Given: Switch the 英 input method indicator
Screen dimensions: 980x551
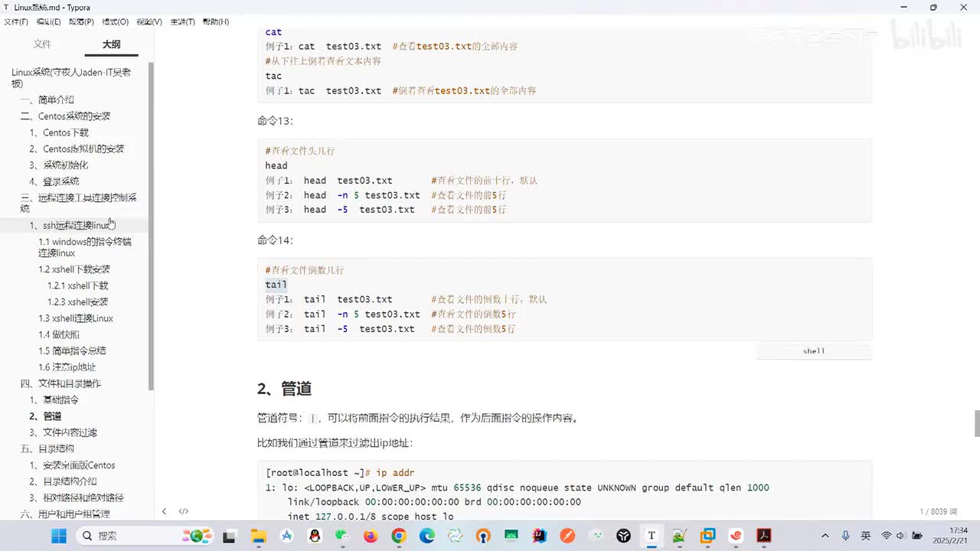Looking at the screenshot, I should tap(865, 536).
